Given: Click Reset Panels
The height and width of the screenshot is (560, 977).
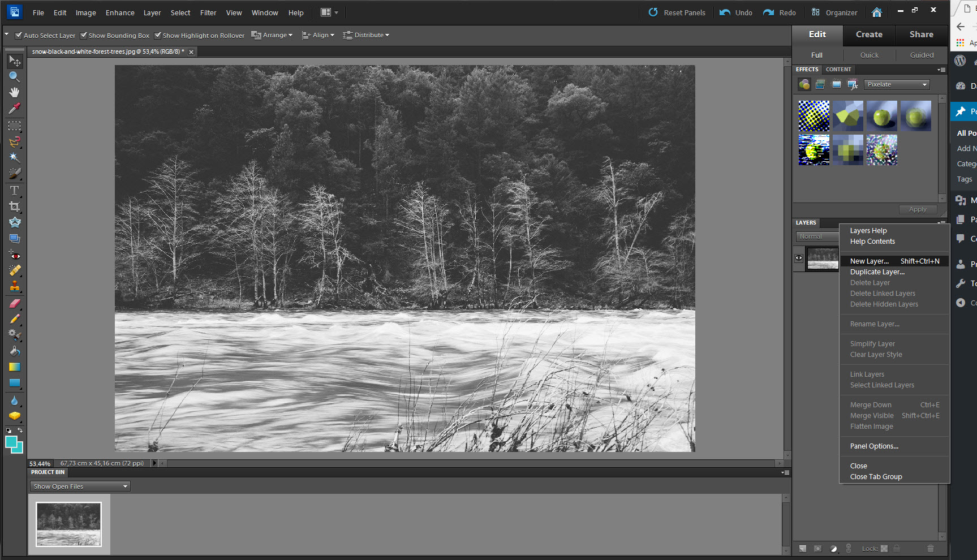Looking at the screenshot, I should pos(677,12).
